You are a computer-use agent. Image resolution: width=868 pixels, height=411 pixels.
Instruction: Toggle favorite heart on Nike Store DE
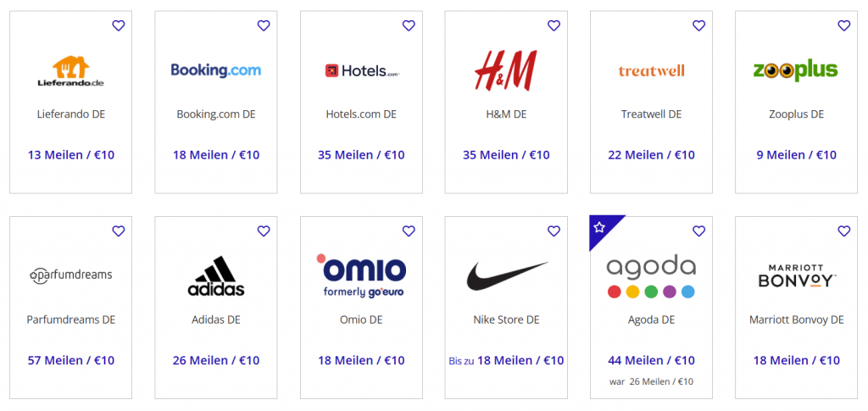pyautogui.click(x=554, y=231)
